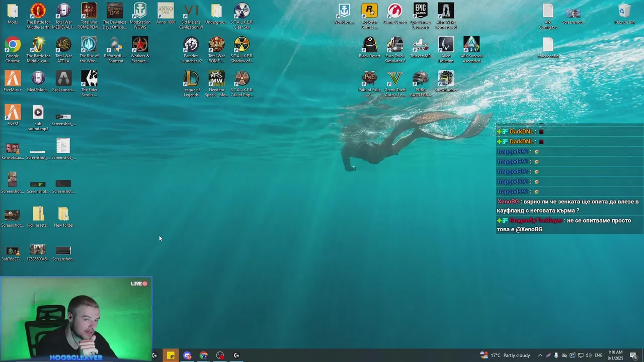
Task: Expand the hidden tray icons chevron
Action: [540, 355]
